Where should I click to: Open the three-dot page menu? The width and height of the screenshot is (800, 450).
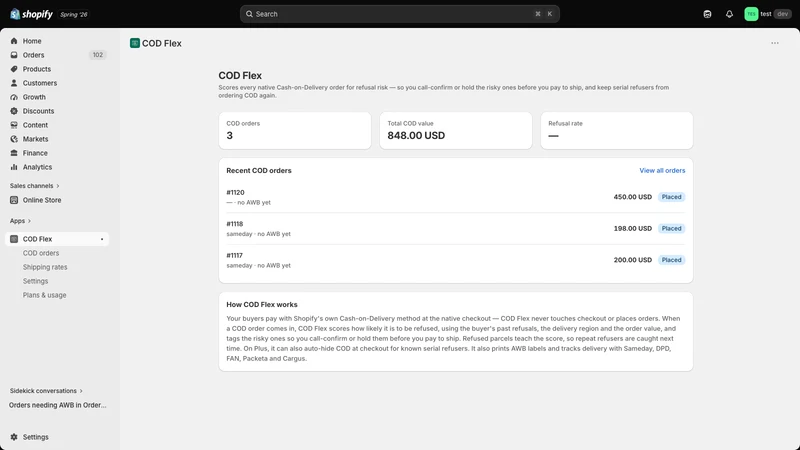[774, 43]
